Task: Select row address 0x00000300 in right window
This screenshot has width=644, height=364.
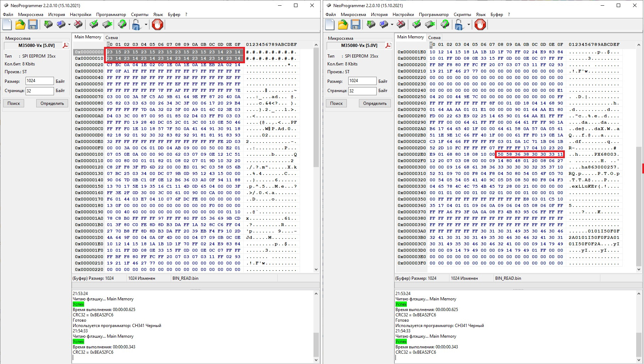Action: 412,167
